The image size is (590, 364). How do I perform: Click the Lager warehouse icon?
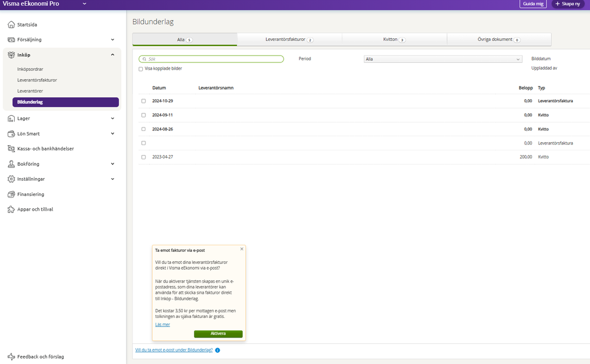pos(11,119)
